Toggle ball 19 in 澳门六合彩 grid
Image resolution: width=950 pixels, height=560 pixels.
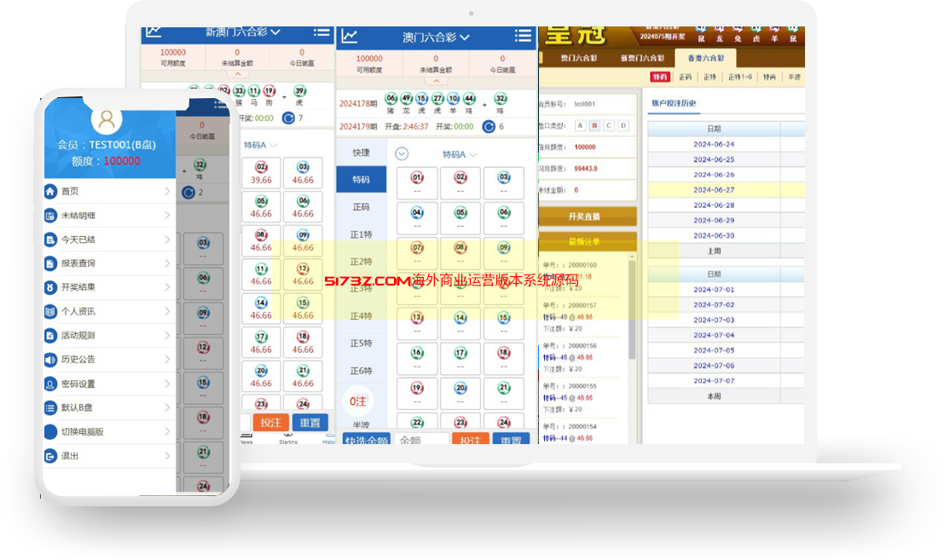pos(417,394)
